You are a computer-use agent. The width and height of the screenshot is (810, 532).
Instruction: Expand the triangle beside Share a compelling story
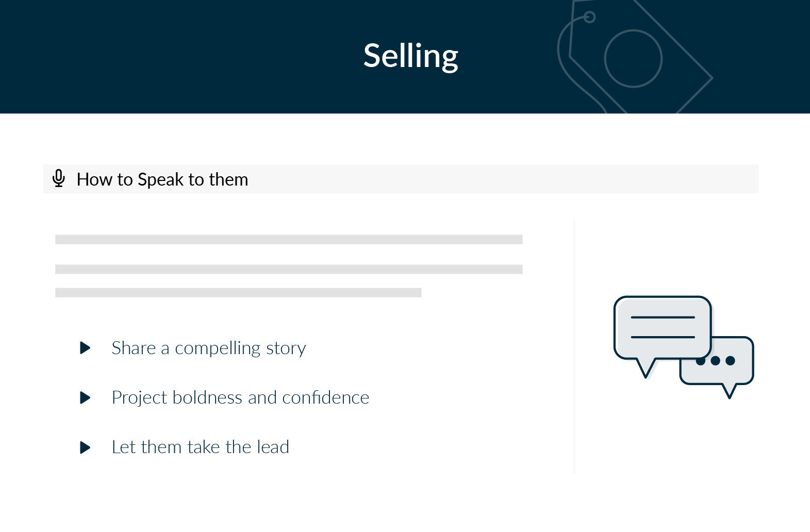pyautogui.click(x=86, y=348)
